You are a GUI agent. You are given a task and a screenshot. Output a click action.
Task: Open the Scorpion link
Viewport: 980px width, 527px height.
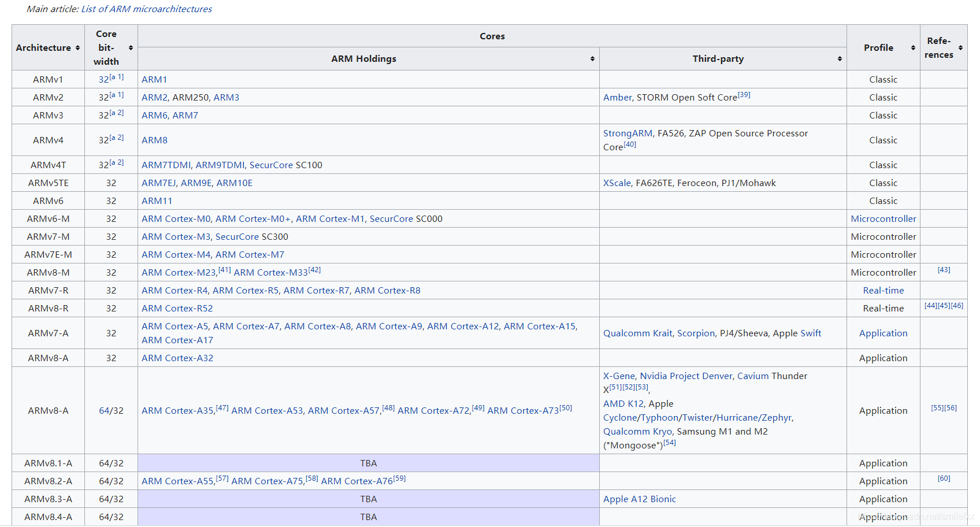coord(696,333)
